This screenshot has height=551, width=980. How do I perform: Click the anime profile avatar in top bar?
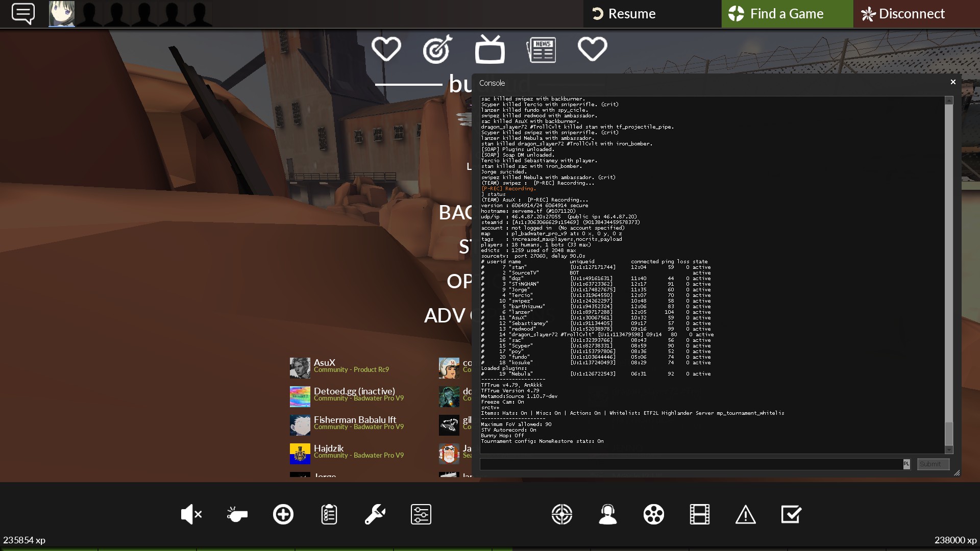coord(62,14)
